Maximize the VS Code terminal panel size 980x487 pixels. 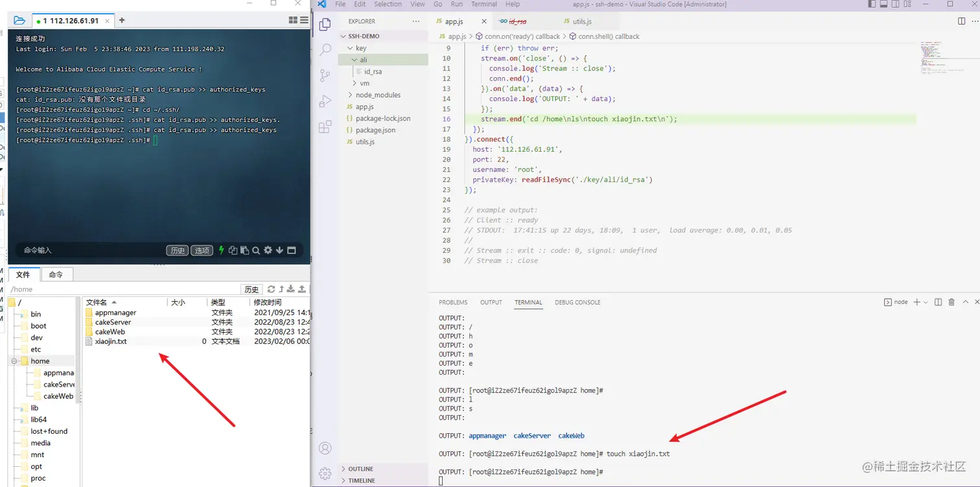click(966, 302)
